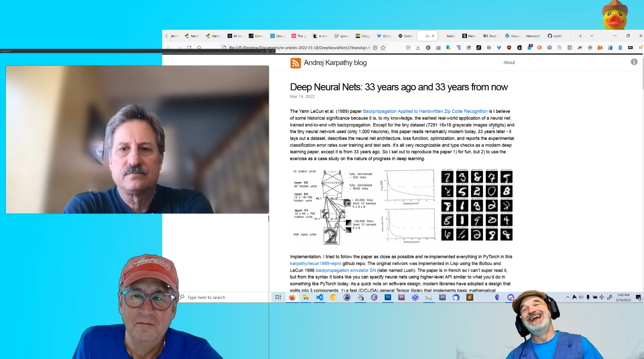Click the microphone tray icon
Viewport: 644px width, 359px height.
coord(588,297)
